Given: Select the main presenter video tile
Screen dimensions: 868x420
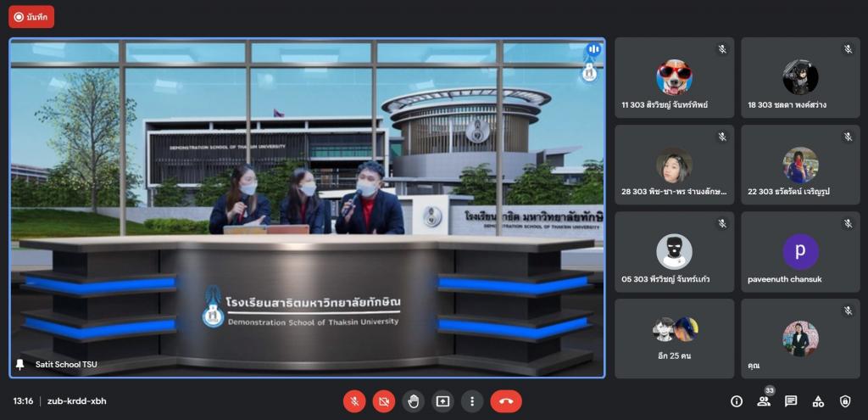Looking at the screenshot, I should (x=307, y=209).
